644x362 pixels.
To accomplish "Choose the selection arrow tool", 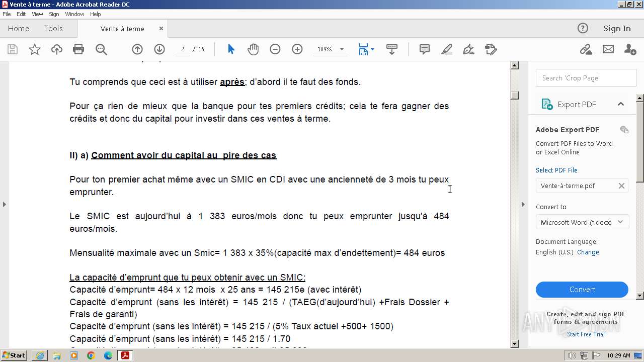I will [231, 49].
